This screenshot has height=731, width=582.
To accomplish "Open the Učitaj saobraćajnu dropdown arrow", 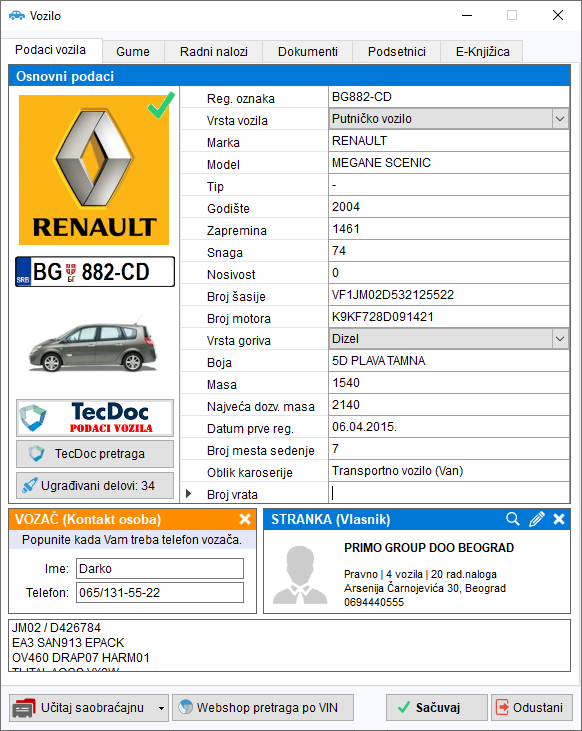I will (161, 708).
